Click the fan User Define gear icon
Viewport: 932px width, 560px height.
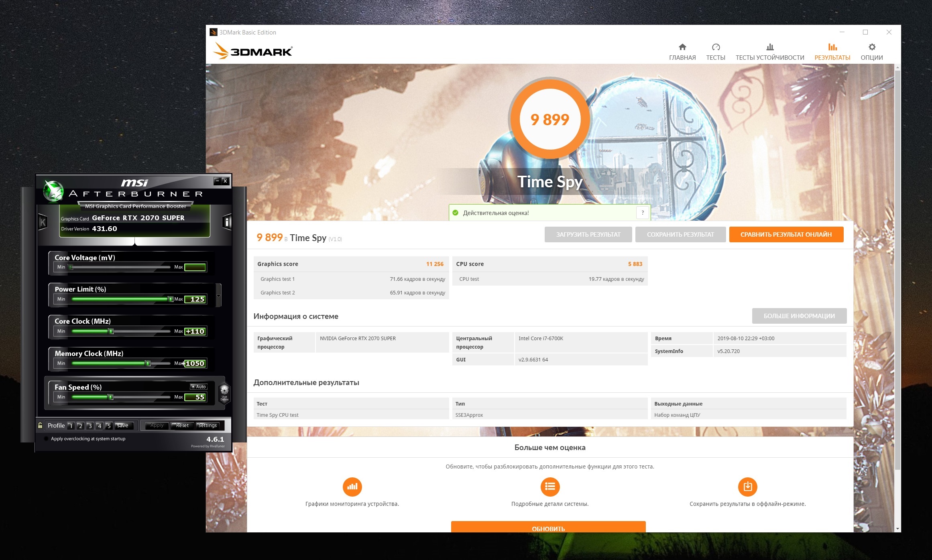[x=224, y=392]
